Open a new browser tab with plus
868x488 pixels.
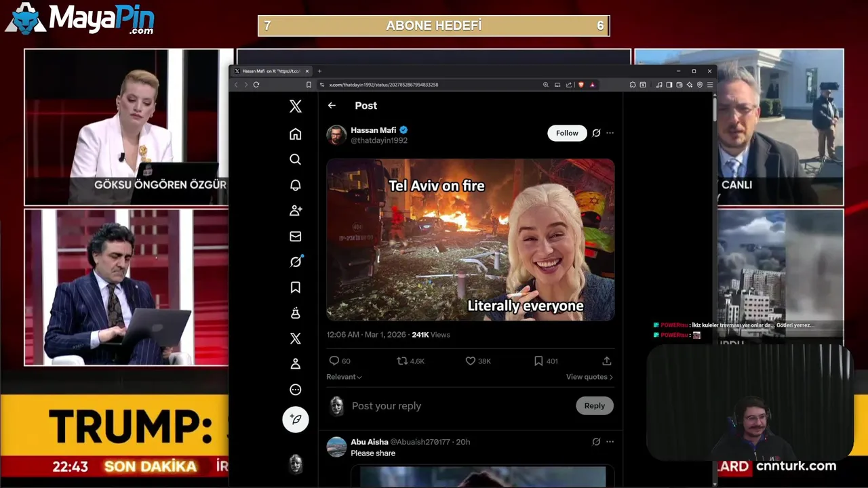click(319, 71)
